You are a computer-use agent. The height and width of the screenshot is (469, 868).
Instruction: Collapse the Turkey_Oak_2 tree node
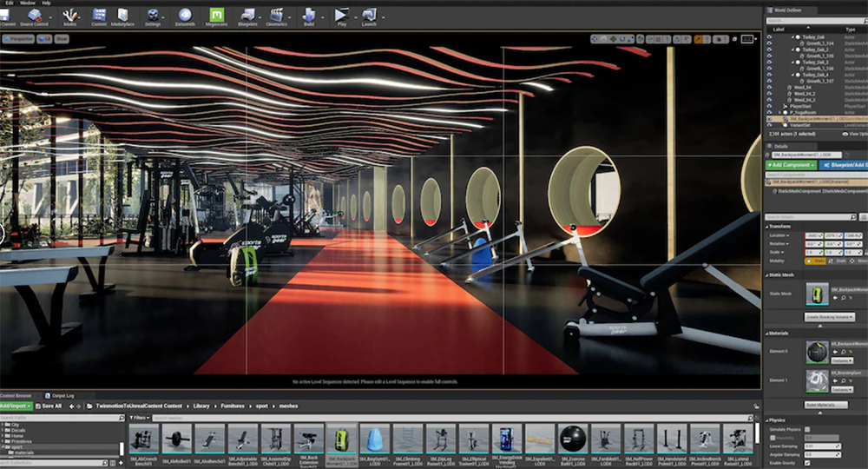coord(792,50)
